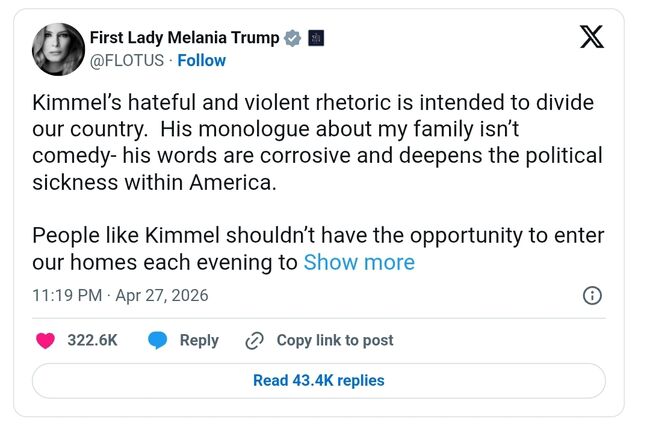650x426 pixels.
Task: Open the profile avatar photo
Action: [57, 47]
